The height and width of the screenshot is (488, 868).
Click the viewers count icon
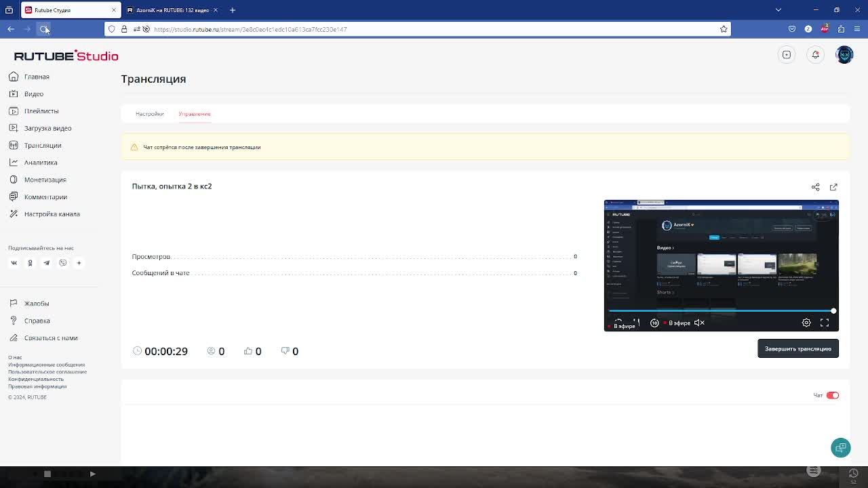211,350
